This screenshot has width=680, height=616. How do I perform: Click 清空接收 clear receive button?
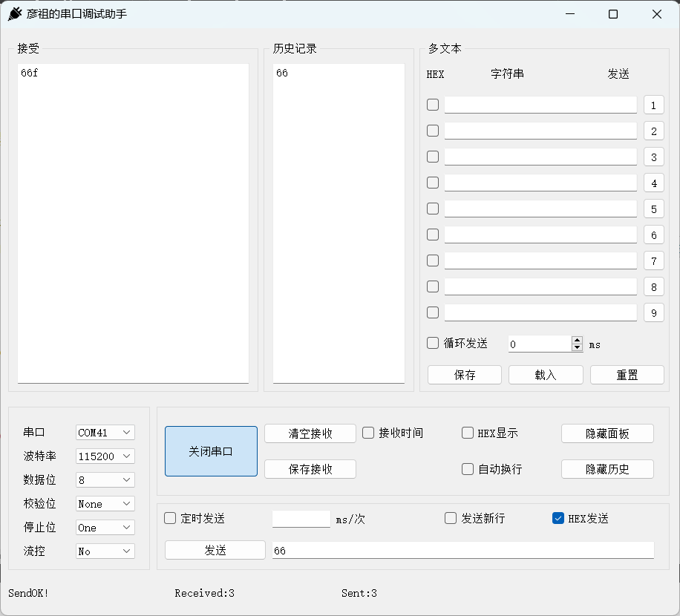pos(310,433)
